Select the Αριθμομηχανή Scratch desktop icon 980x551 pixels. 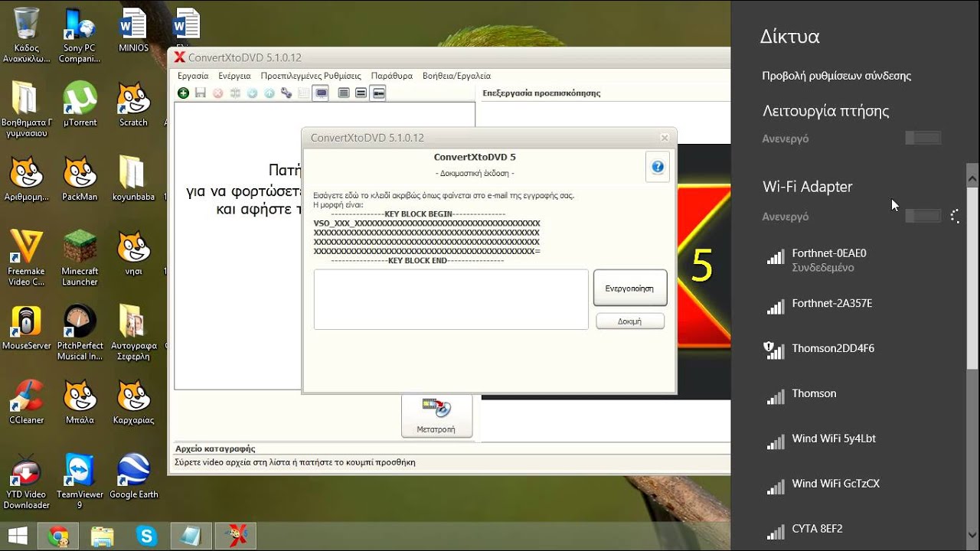tap(27, 178)
